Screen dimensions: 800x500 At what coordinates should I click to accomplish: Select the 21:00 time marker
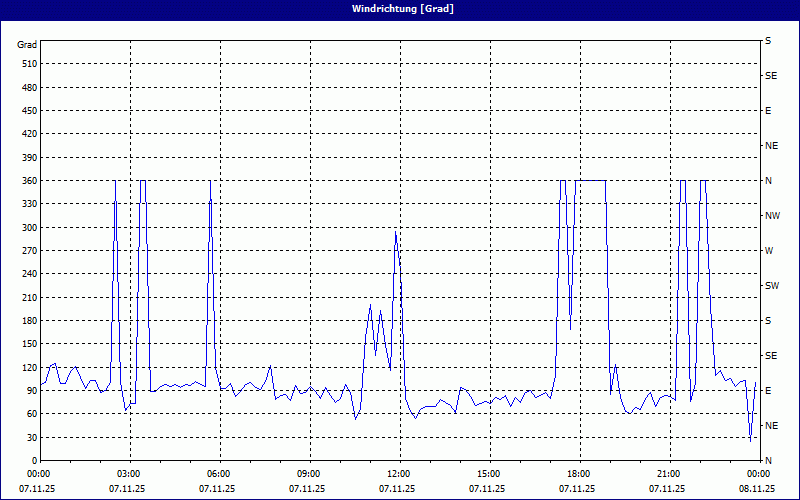669,473
